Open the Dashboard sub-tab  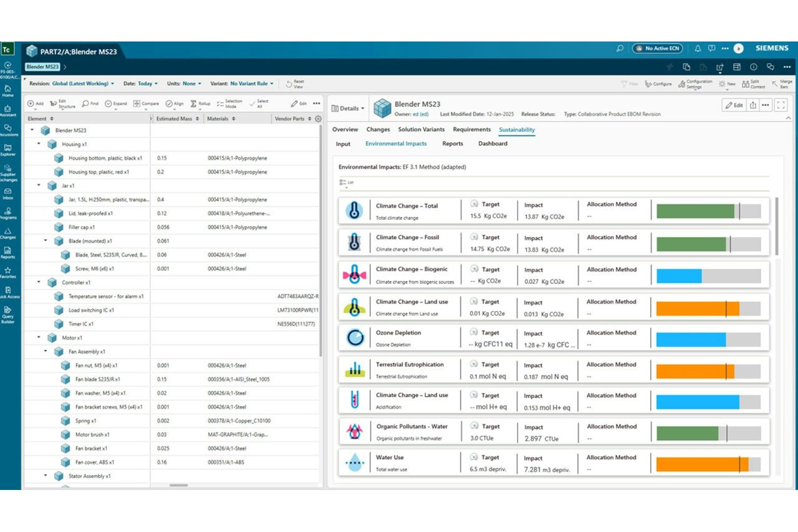[x=493, y=144]
